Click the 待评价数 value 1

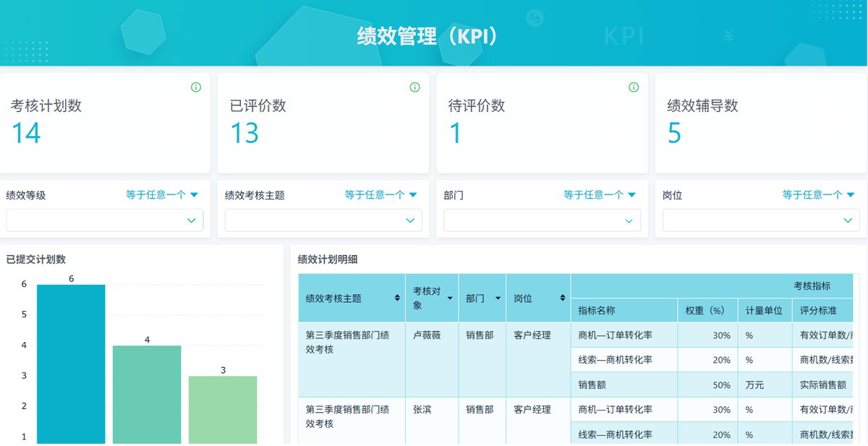[x=455, y=134]
